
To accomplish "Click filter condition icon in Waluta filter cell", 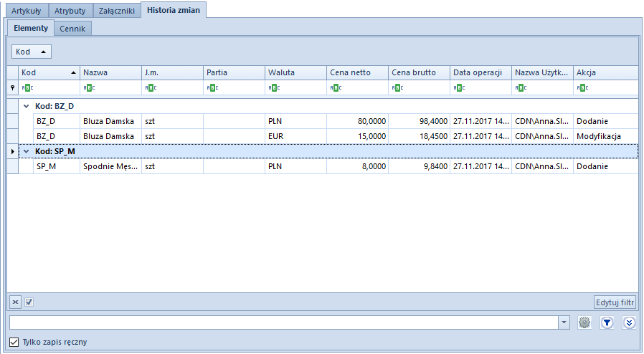I will coord(274,87).
